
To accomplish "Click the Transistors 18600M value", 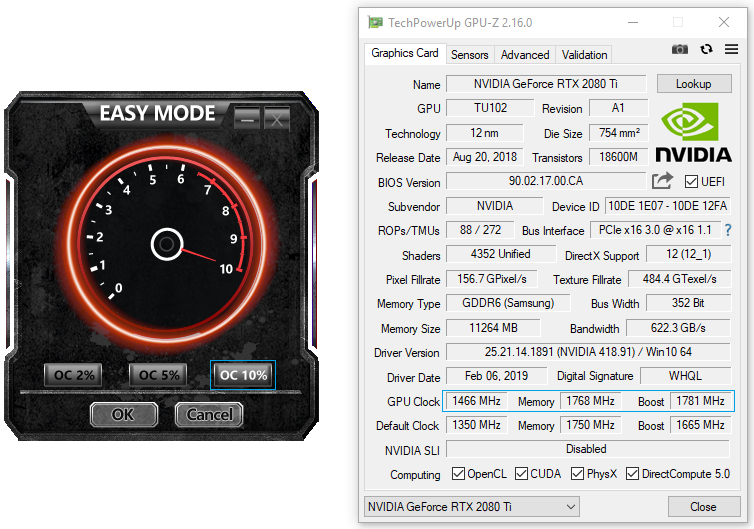I will tap(618, 157).
